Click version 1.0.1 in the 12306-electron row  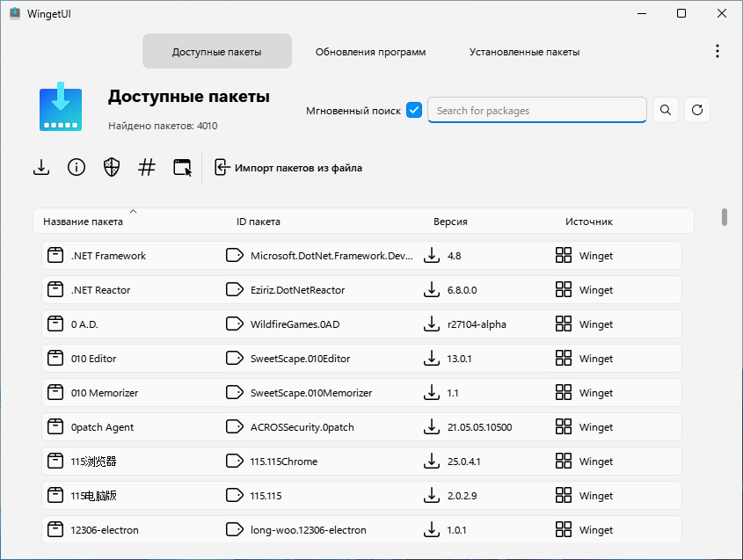[x=457, y=530]
